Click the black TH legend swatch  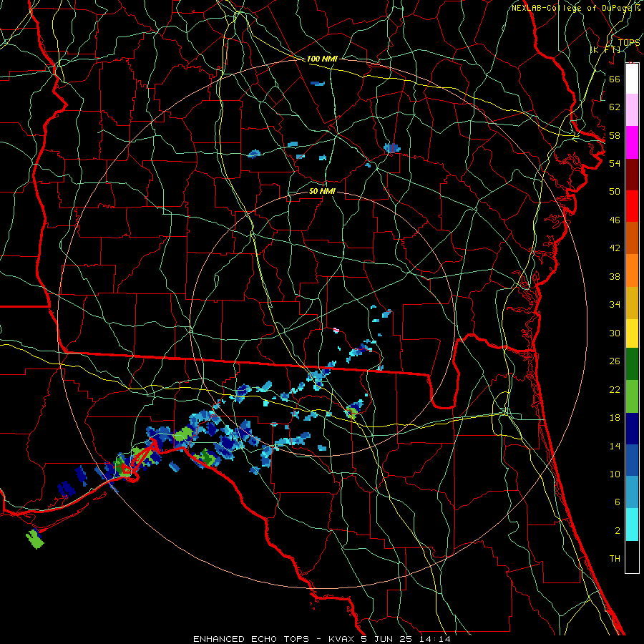[x=632, y=557]
